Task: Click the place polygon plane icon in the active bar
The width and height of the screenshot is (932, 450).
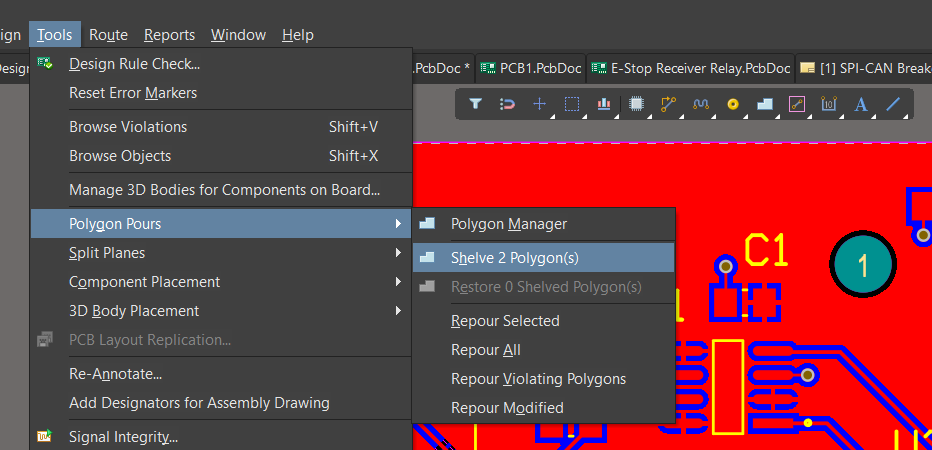Action: 765,104
